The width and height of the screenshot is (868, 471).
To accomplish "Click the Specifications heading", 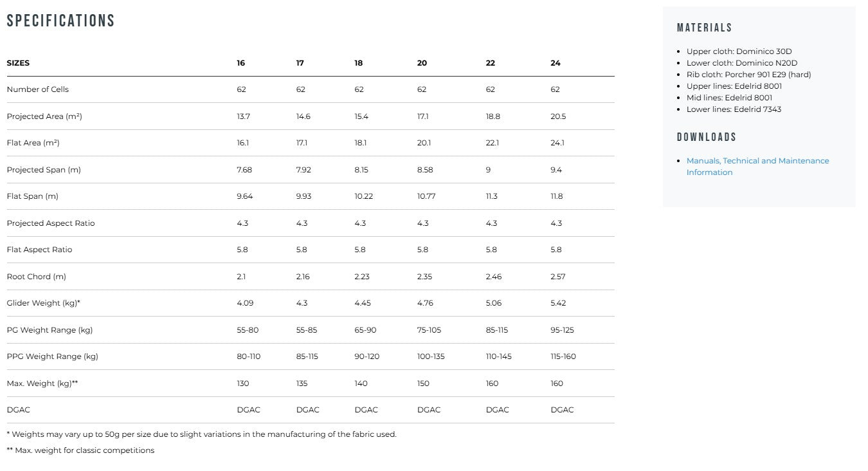I will click(60, 21).
